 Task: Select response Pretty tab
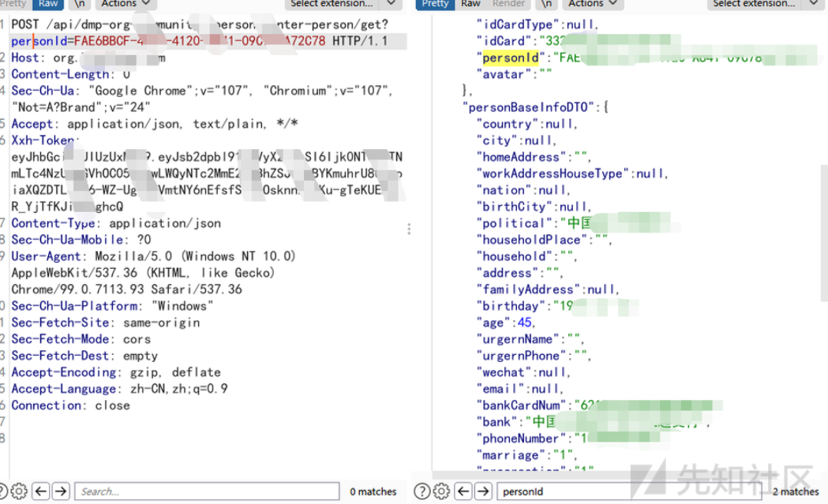coord(435,4)
